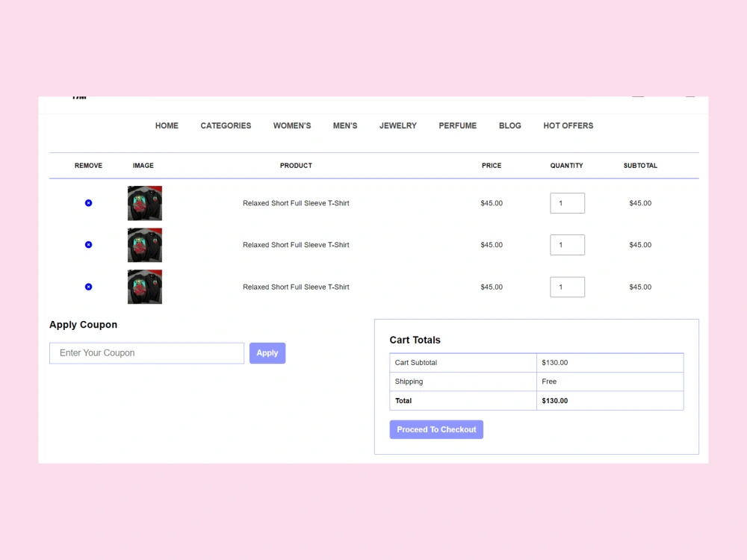The image size is (747, 560).
Task: Click third row quantity field
Action: pos(568,287)
